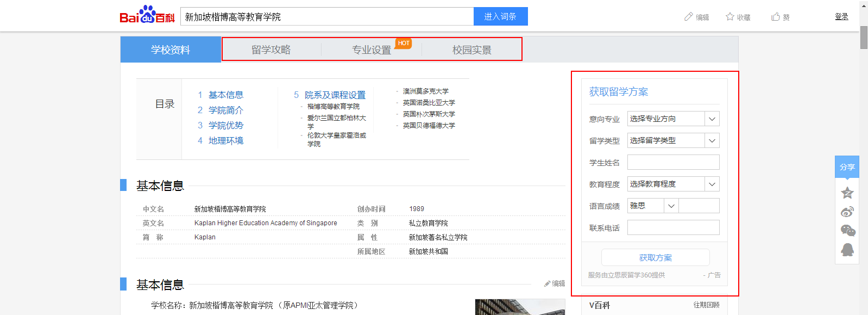Click 楷博高等教育学院 sub-entry in contents

point(334,107)
